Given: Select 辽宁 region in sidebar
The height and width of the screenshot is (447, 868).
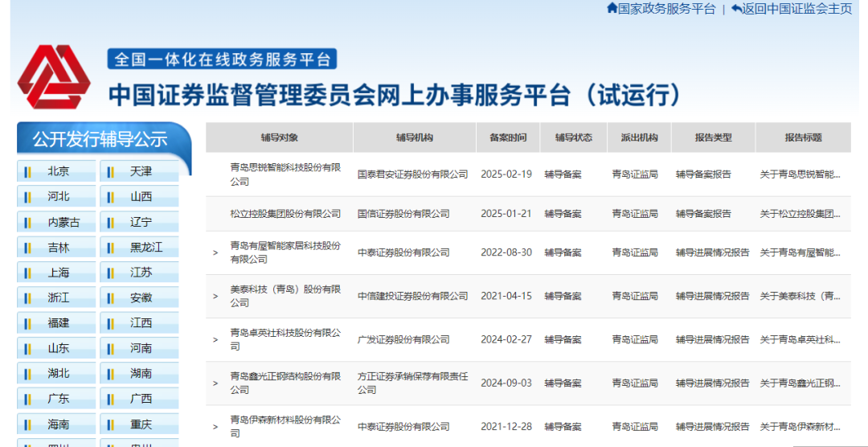Looking at the screenshot, I should tap(140, 222).
